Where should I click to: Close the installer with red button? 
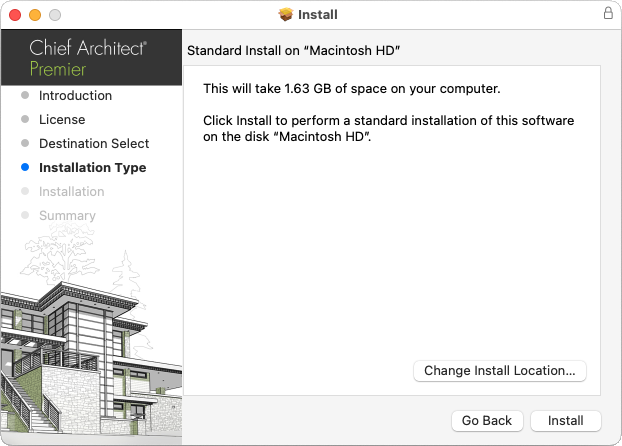pyautogui.click(x=15, y=15)
